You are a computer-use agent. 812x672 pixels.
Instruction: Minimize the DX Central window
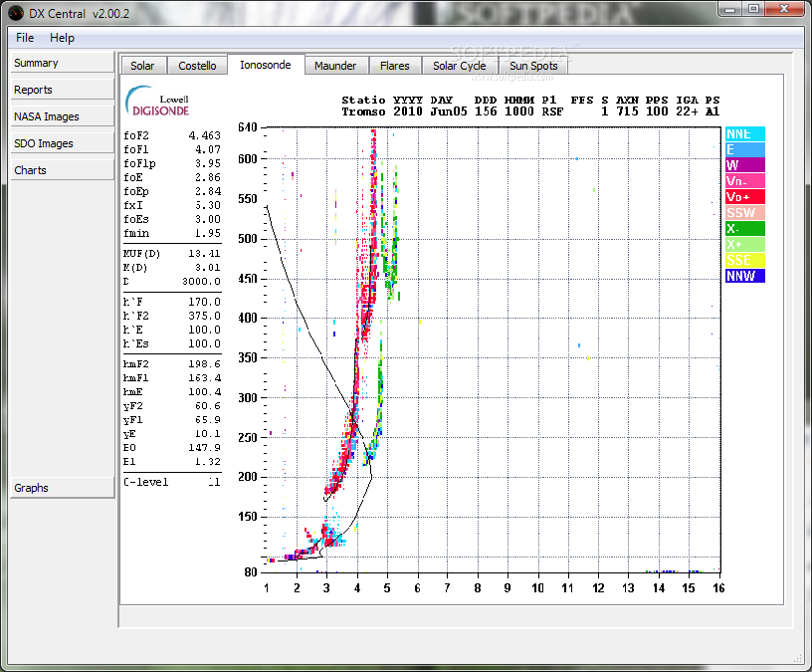730,9
